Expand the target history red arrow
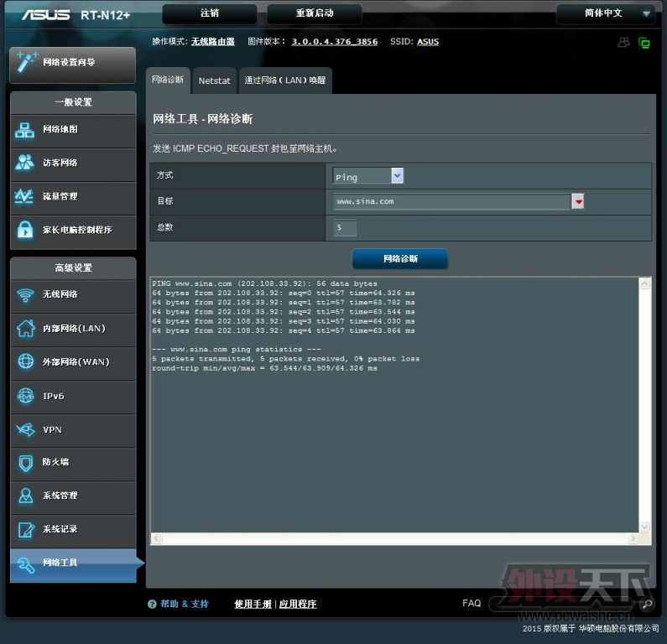Screen dimensions: 667x644 tap(578, 201)
